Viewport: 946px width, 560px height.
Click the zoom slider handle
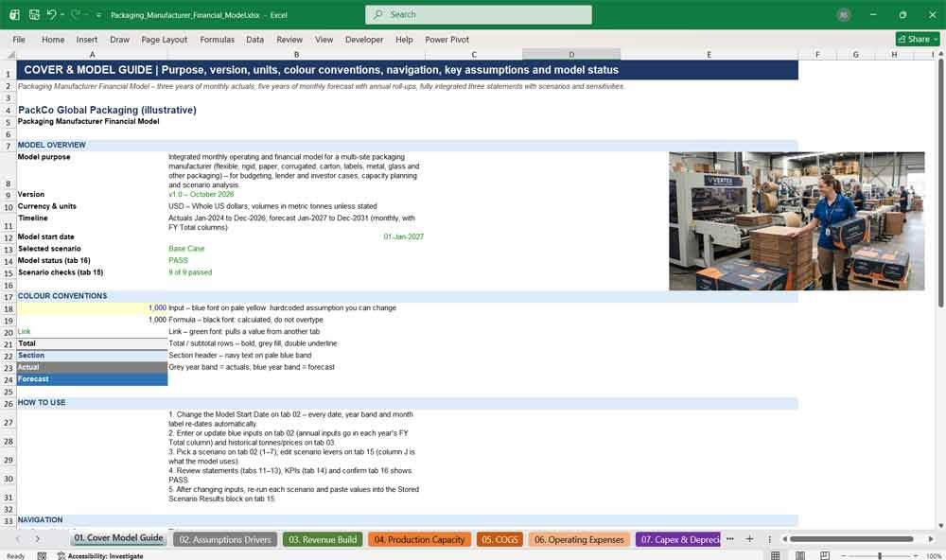(x=880, y=555)
